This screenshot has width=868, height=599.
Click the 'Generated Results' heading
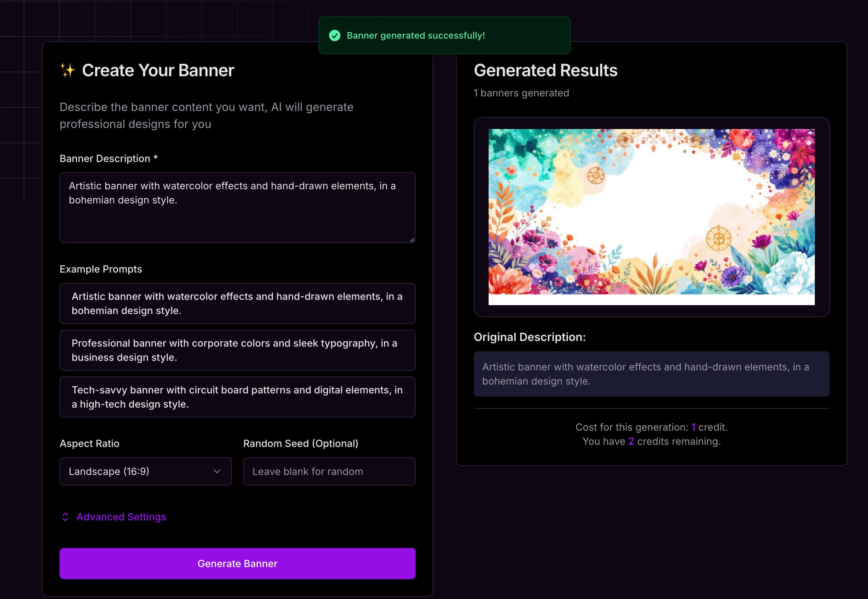(x=545, y=70)
